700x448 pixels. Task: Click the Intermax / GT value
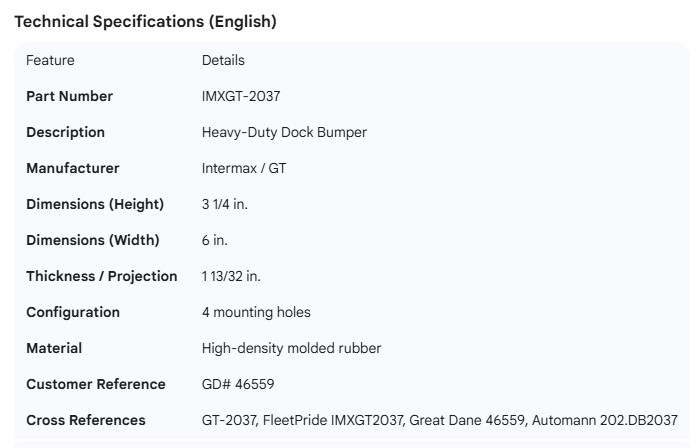(x=244, y=168)
